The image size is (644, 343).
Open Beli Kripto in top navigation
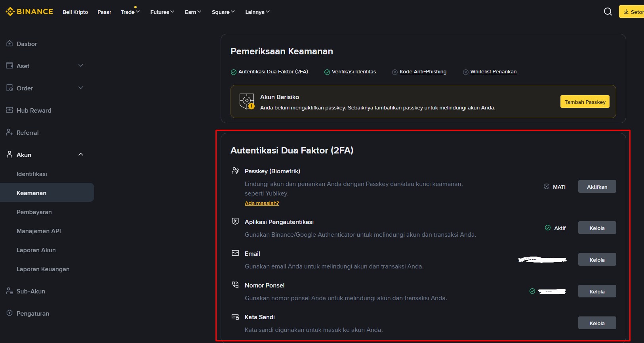click(x=75, y=12)
